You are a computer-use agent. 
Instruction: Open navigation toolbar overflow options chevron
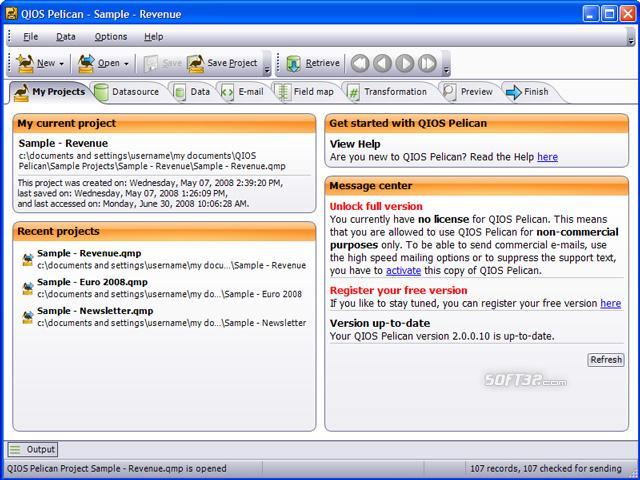pyautogui.click(x=446, y=70)
